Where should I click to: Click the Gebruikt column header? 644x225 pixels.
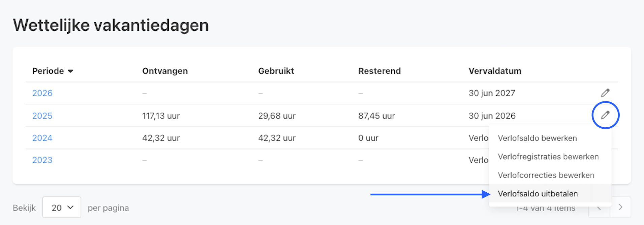tap(276, 71)
